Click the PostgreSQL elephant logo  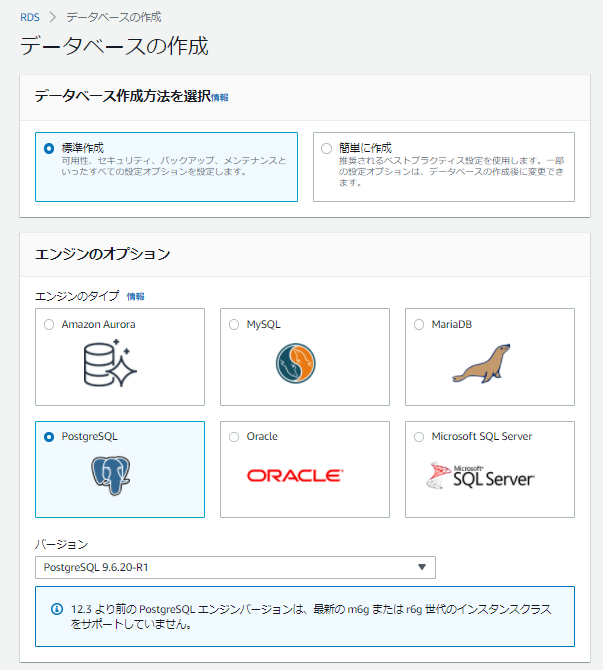coord(111,476)
